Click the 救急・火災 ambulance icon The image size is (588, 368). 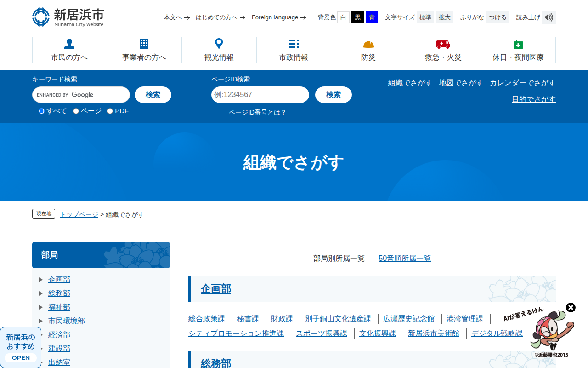(442, 43)
